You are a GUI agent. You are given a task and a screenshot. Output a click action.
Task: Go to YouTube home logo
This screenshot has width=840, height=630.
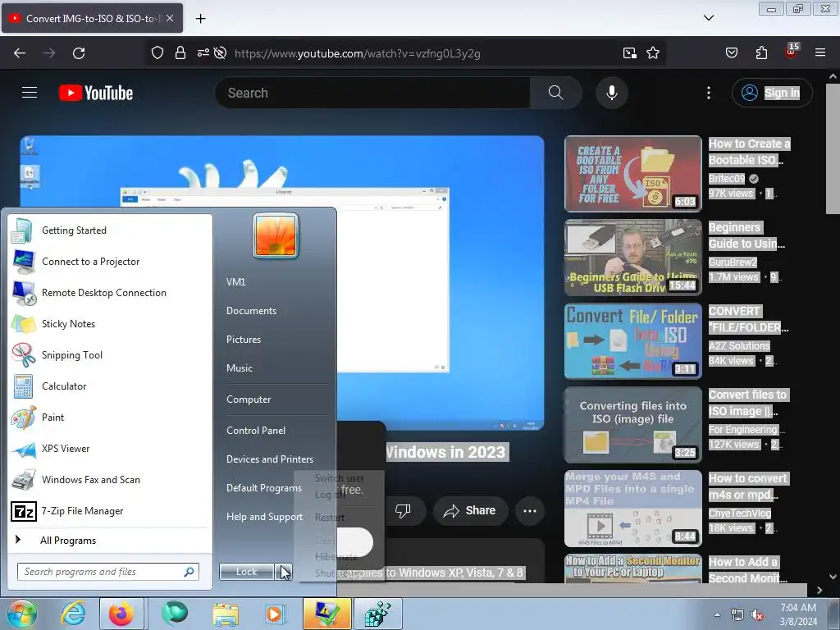[x=96, y=93]
